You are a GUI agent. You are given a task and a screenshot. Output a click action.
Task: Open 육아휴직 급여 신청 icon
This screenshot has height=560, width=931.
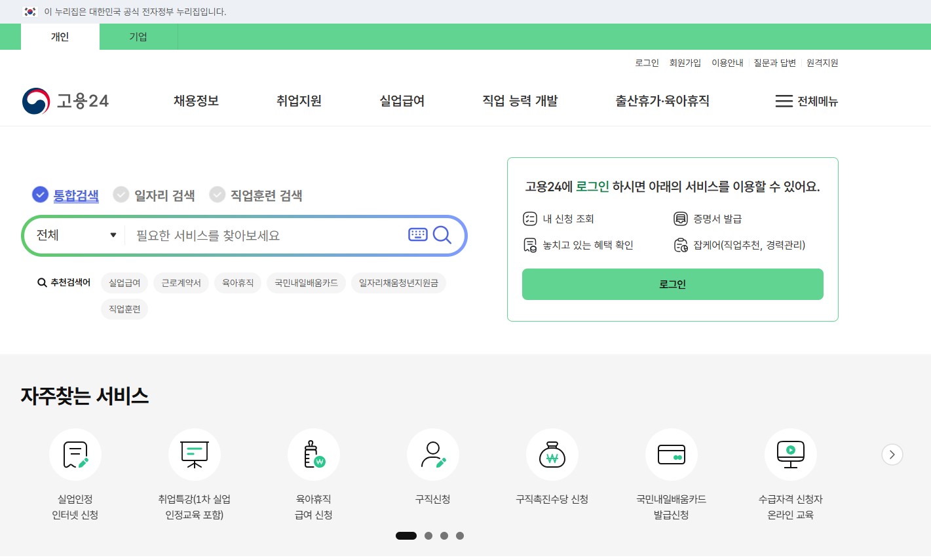point(314,455)
